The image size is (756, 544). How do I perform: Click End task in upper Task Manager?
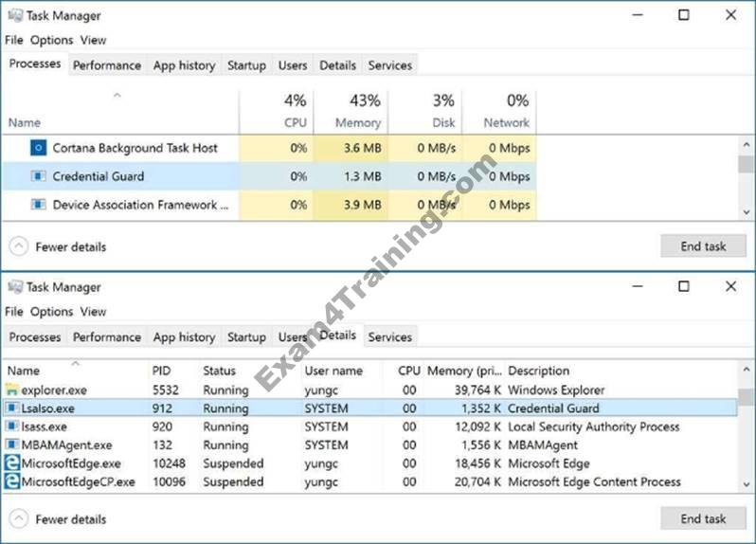point(703,246)
